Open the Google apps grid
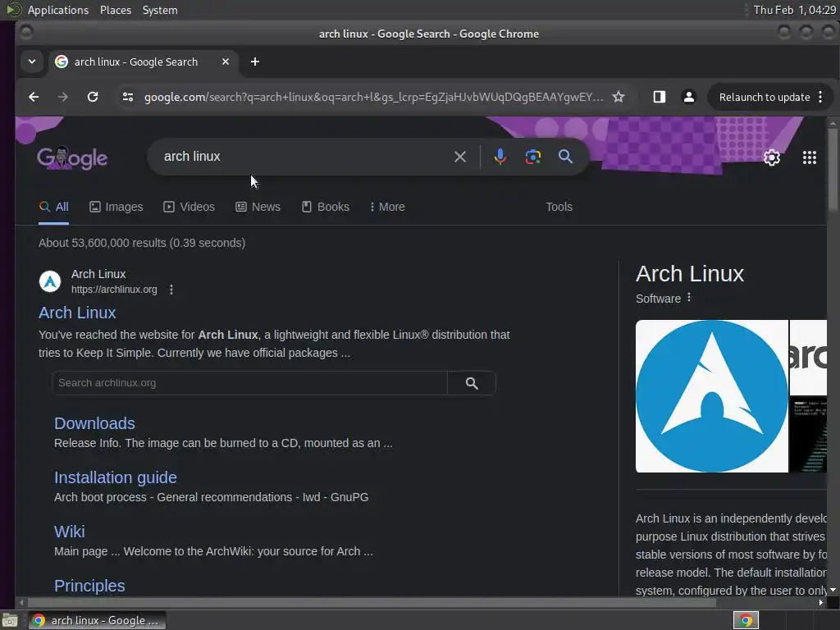The height and width of the screenshot is (630, 840). tap(810, 157)
